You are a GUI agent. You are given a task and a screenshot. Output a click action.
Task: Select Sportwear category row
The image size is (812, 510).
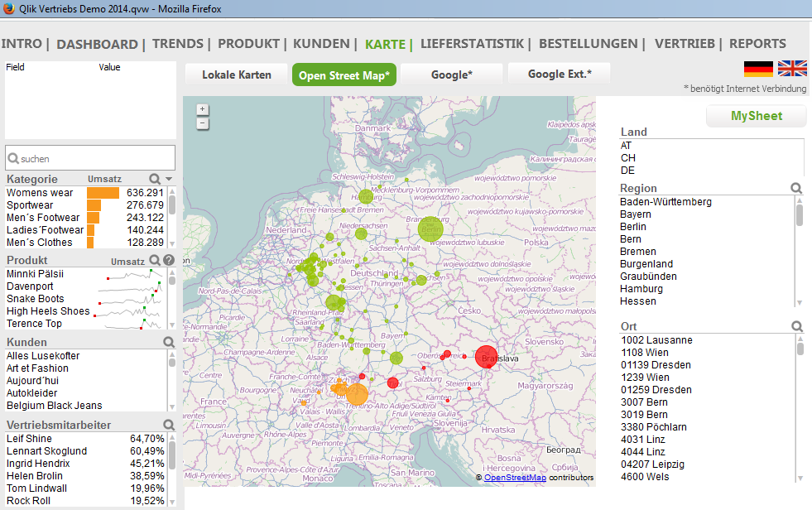point(85,205)
